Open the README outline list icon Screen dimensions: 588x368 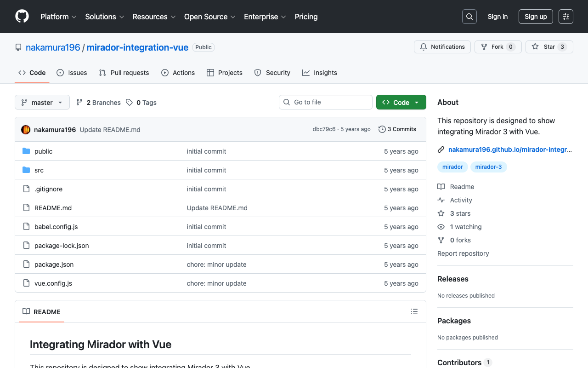414,311
